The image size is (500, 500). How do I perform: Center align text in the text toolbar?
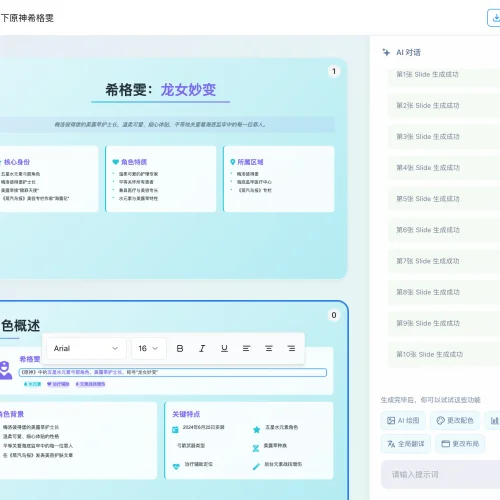pyautogui.click(x=269, y=348)
